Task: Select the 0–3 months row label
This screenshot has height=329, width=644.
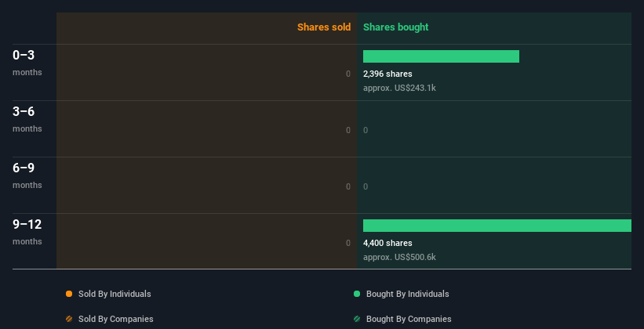Action: tap(27, 63)
